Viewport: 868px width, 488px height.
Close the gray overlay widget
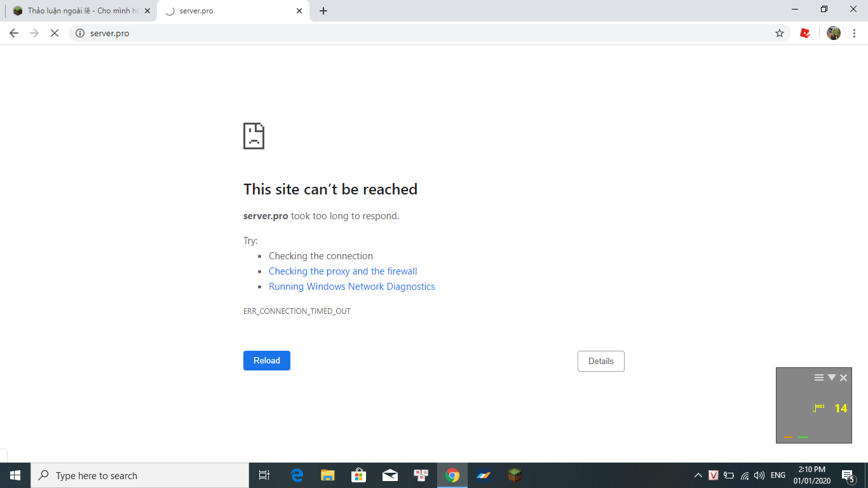point(843,377)
